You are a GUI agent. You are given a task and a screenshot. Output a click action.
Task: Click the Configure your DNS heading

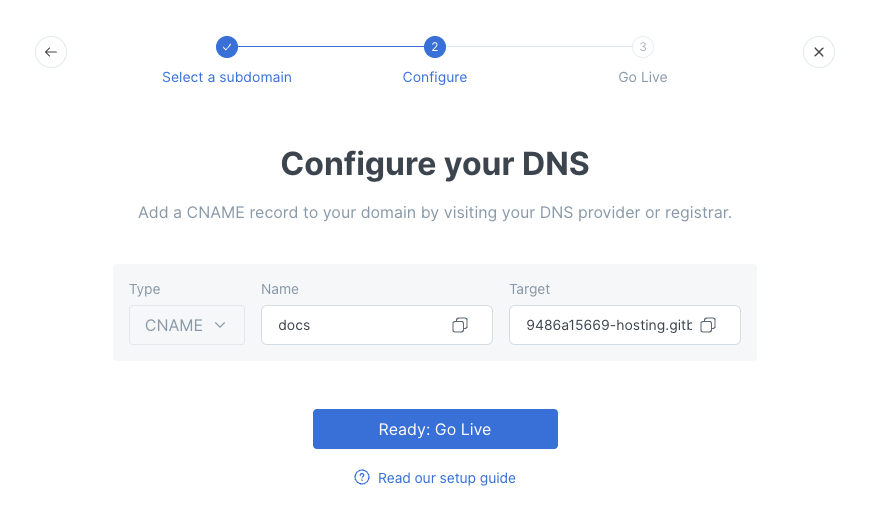click(x=434, y=163)
